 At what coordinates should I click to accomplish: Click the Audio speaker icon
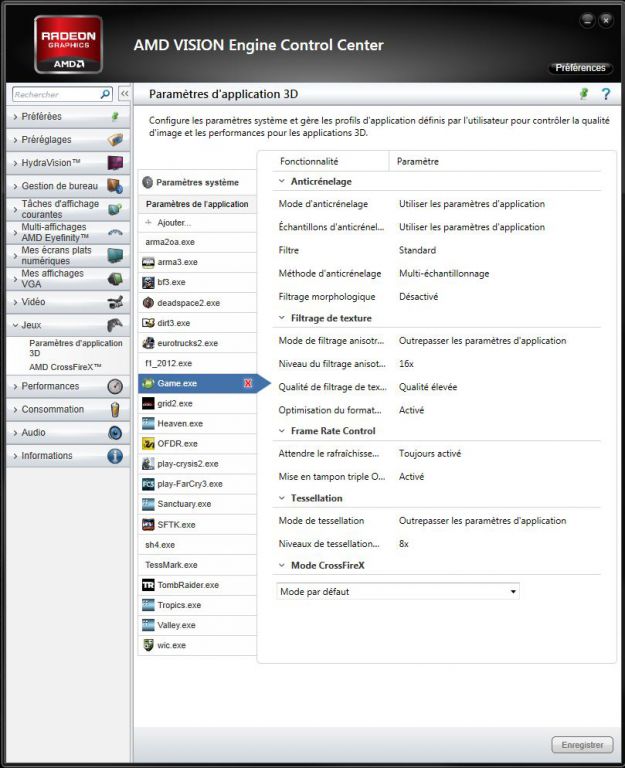pyautogui.click(x=115, y=432)
